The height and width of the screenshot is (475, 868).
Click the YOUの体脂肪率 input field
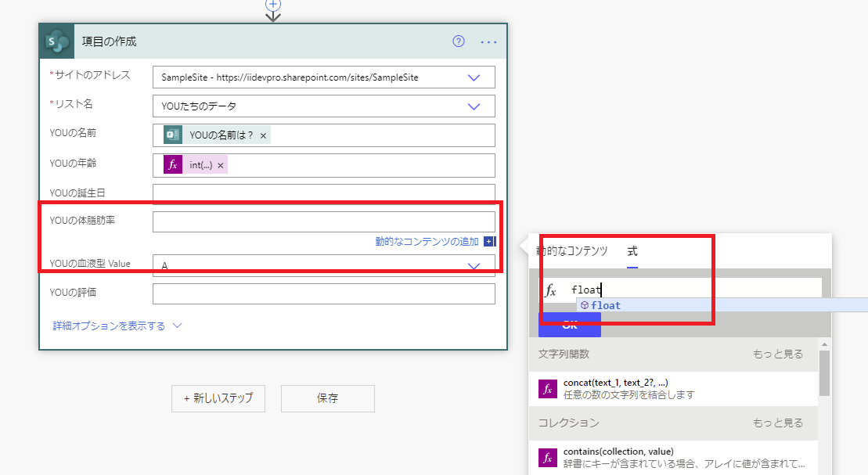tap(323, 221)
